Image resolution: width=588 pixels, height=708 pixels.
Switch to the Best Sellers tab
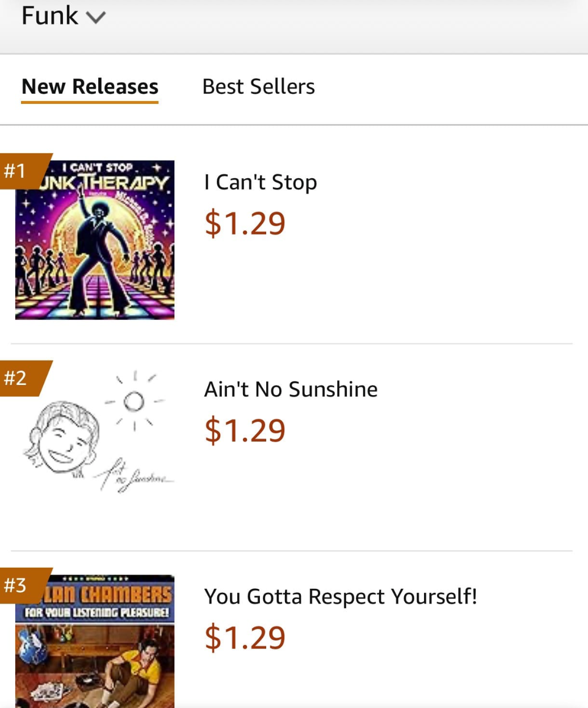(x=258, y=86)
